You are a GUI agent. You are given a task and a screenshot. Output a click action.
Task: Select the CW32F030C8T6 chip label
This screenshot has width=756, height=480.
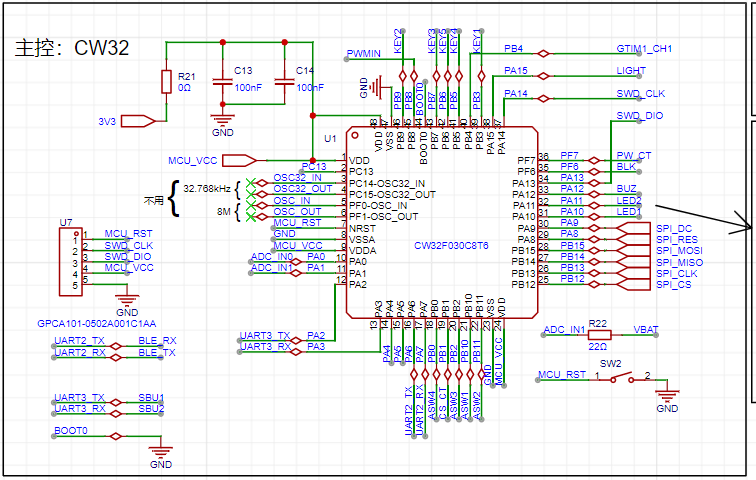pos(451,245)
